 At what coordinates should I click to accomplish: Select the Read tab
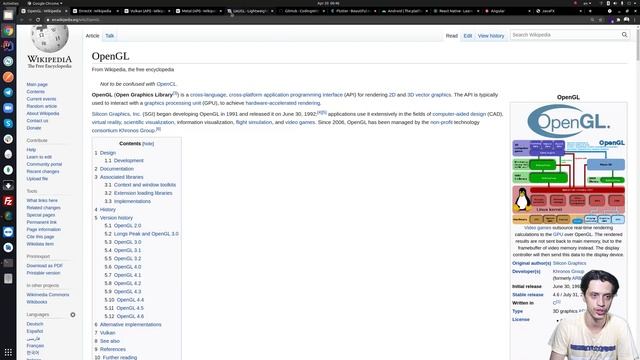point(451,36)
